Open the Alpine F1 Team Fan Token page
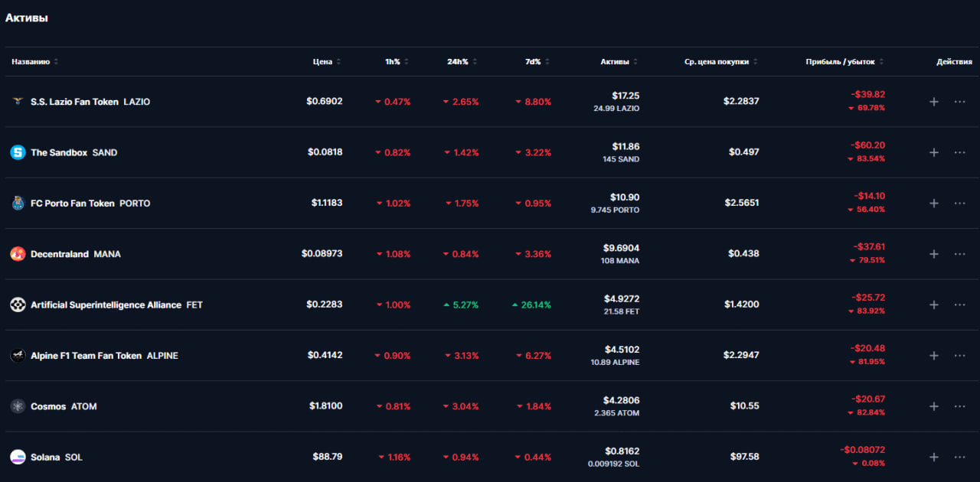 pos(104,355)
